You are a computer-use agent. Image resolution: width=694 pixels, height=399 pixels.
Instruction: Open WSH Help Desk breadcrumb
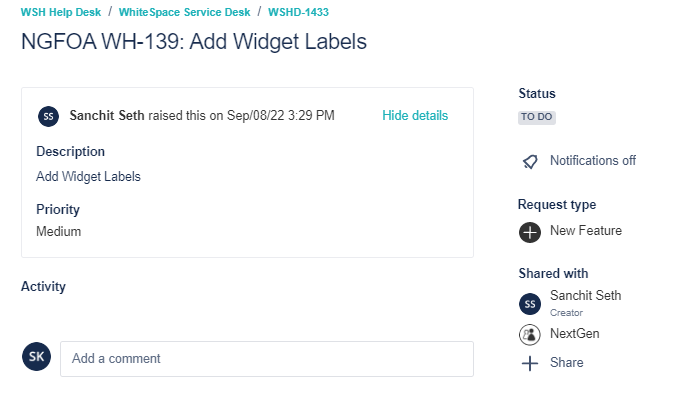pyautogui.click(x=61, y=12)
